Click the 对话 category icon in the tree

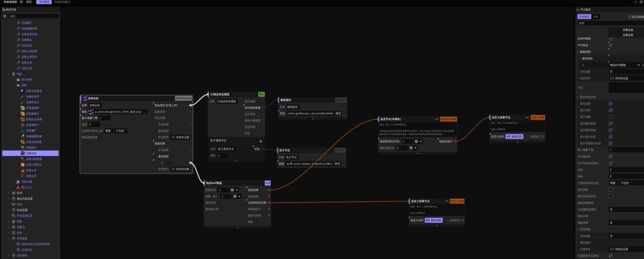click(x=14, y=204)
